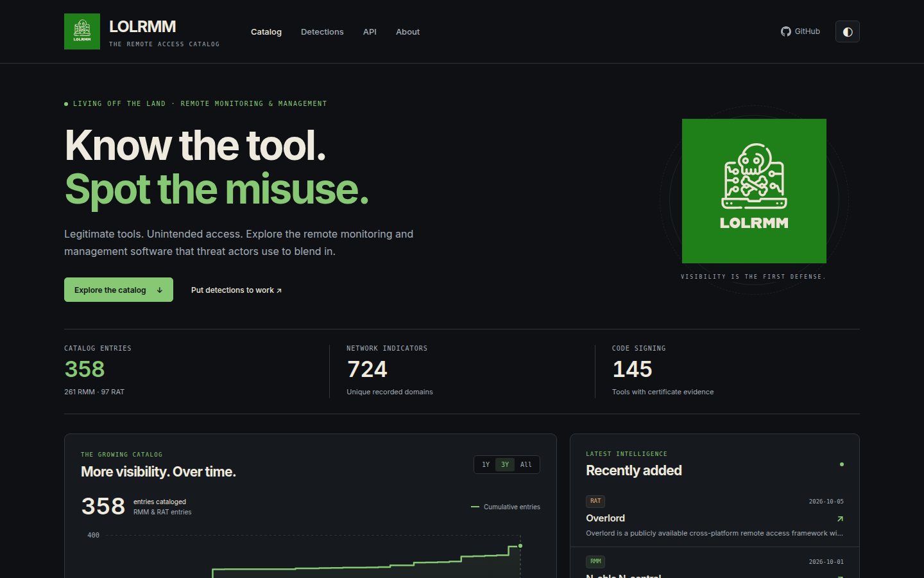924x578 pixels.
Task: Open the About nav item
Action: pos(407,31)
